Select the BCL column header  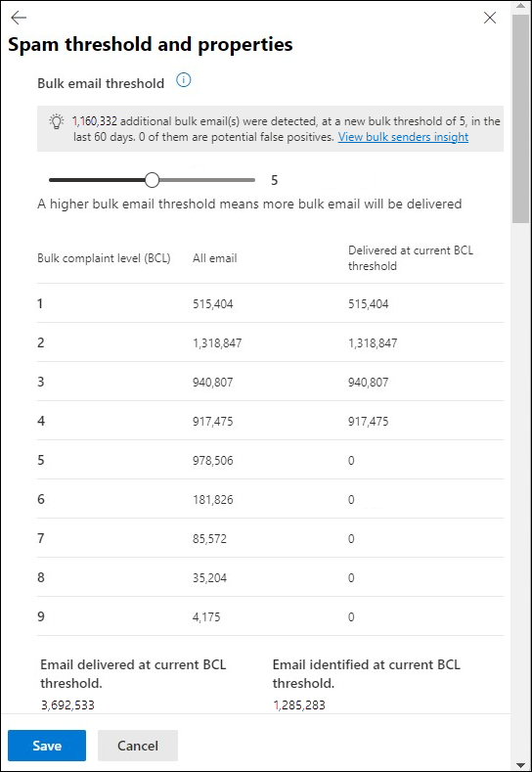click(x=104, y=258)
